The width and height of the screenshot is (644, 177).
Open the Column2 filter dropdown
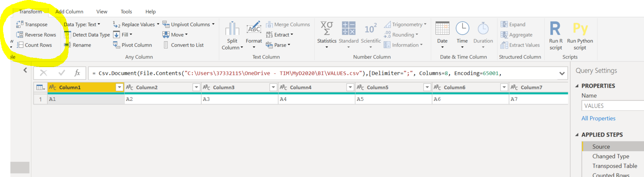(196, 88)
